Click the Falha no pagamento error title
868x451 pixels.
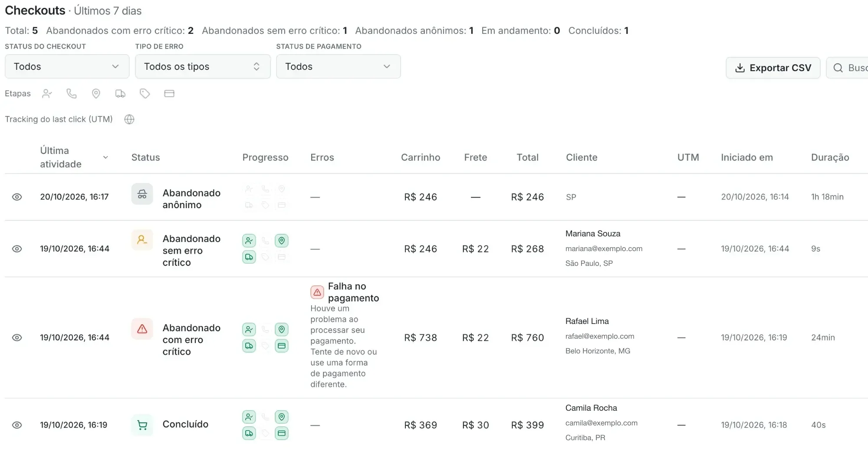point(353,292)
